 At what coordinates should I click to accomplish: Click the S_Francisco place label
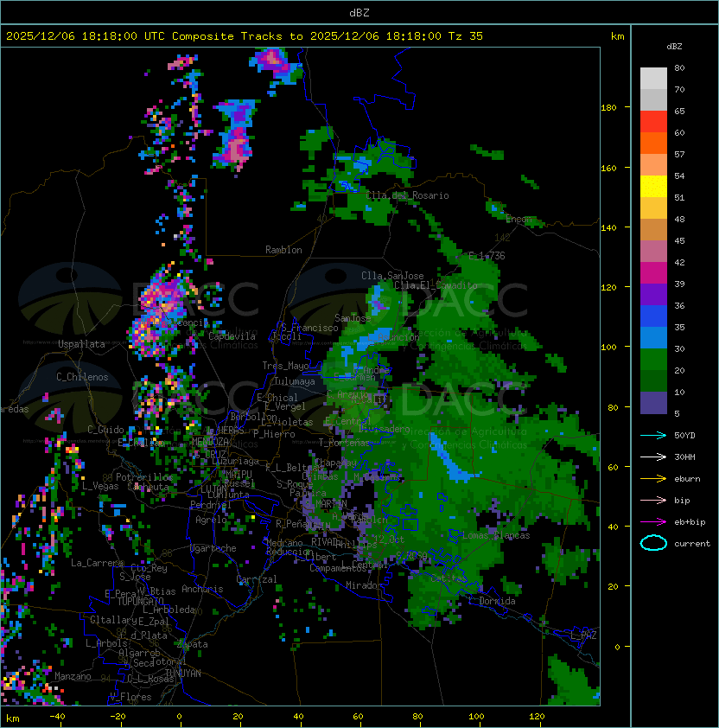coord(309,328)
